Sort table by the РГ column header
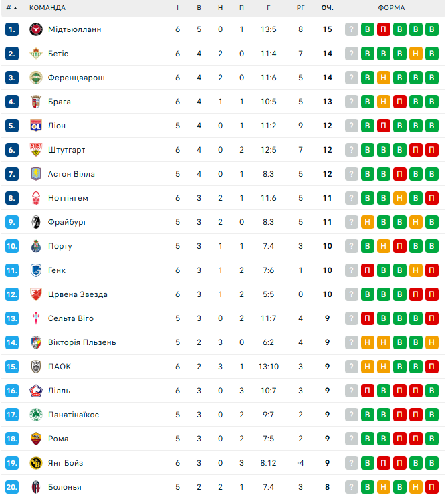This screenshot has width=448, height=497. 300,8
